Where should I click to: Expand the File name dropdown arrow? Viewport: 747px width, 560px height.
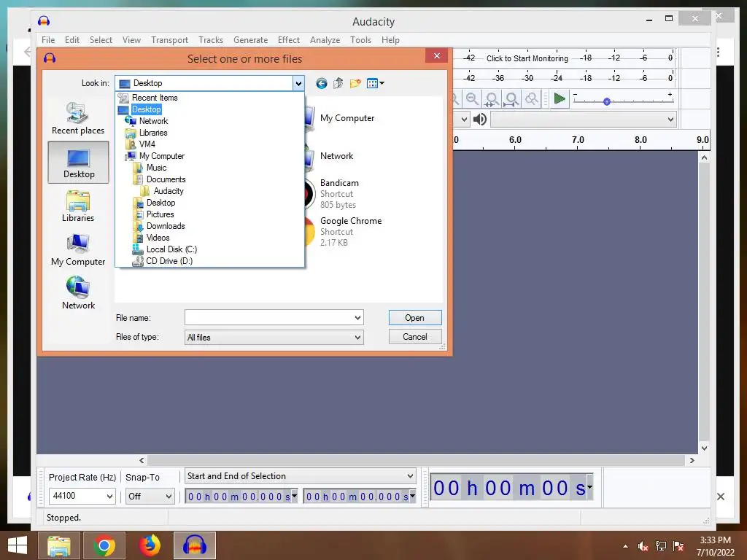tap(357, 318)
